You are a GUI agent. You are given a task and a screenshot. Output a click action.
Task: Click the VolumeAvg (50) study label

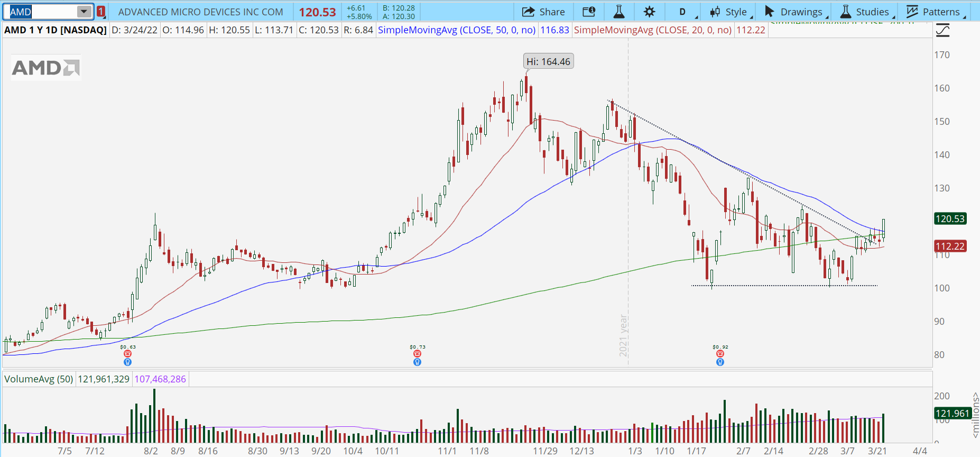[39, 379]
